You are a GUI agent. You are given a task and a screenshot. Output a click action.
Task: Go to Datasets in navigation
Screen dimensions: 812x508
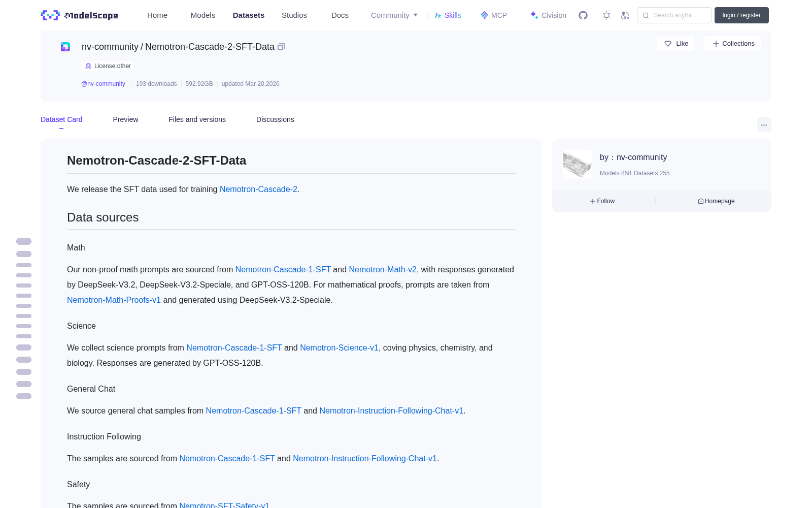[x=249, y=15]
